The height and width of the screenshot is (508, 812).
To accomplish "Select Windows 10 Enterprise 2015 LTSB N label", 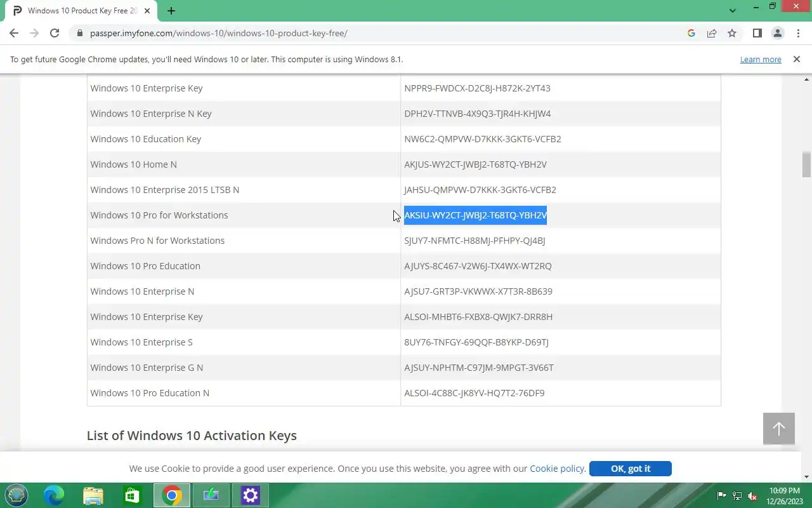I will point(165,190).
